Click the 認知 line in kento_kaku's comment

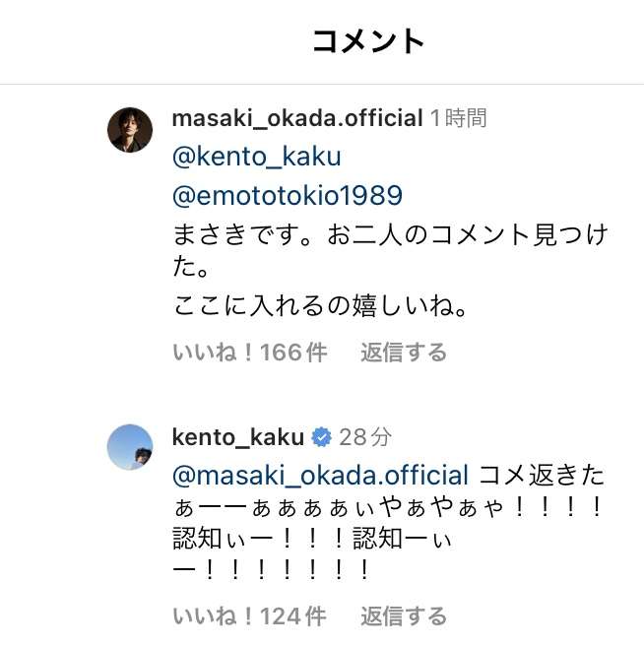(x=312, y=539)
